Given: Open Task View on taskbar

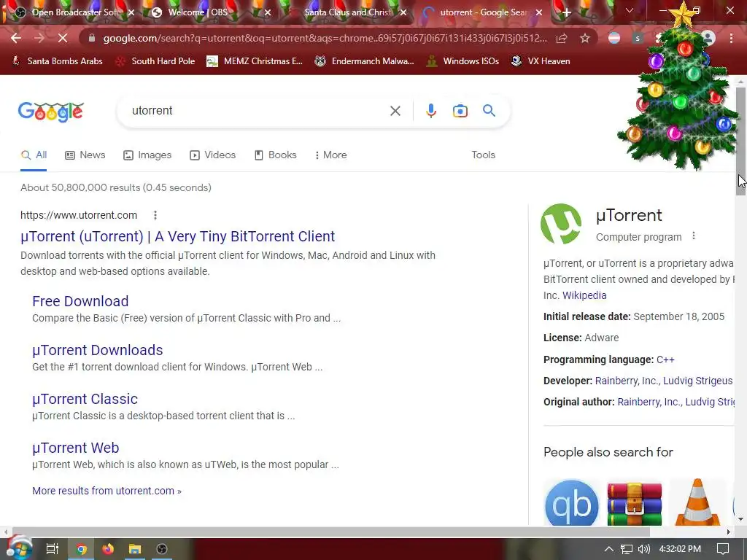Looking at the screenshot, I should tap(53, 549).
